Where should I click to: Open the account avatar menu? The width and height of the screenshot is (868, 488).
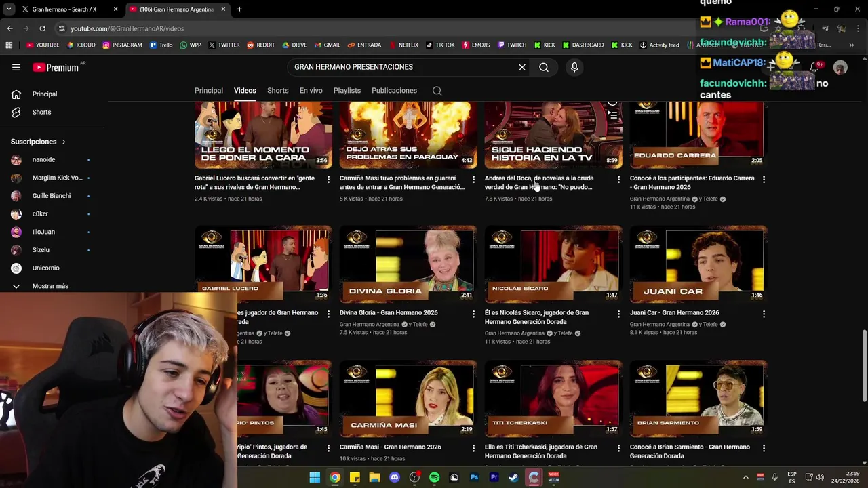point(840,67)
